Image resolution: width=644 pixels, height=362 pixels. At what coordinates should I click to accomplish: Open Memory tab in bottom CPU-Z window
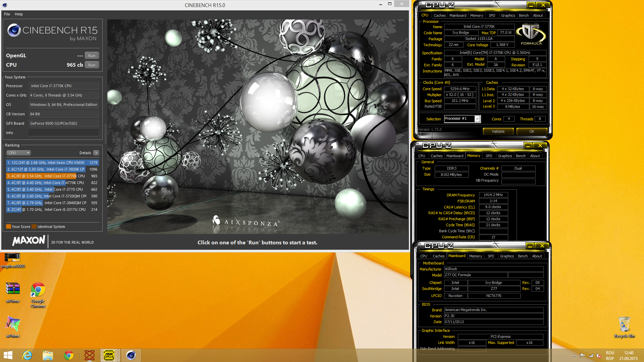pos(475,256)
